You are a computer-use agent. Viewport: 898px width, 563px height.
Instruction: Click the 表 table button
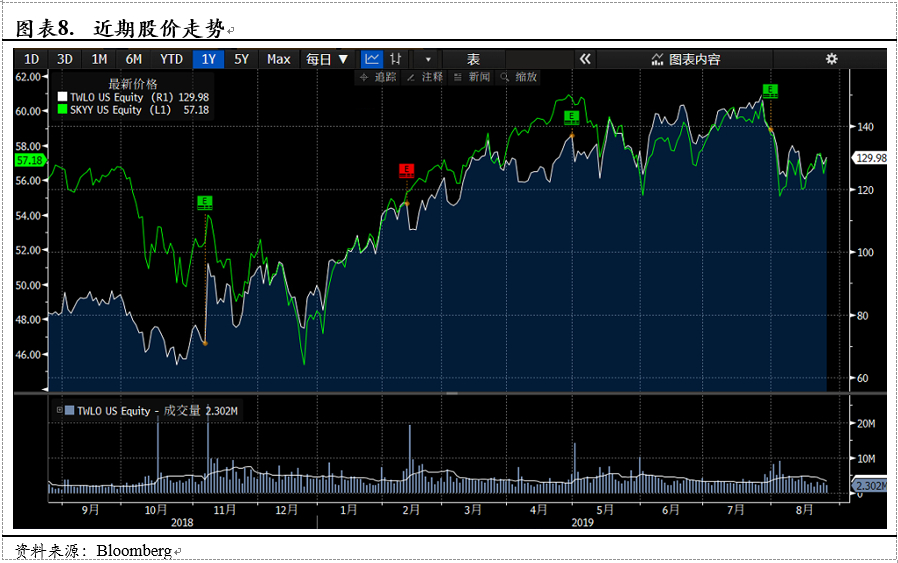click(473, 59)
